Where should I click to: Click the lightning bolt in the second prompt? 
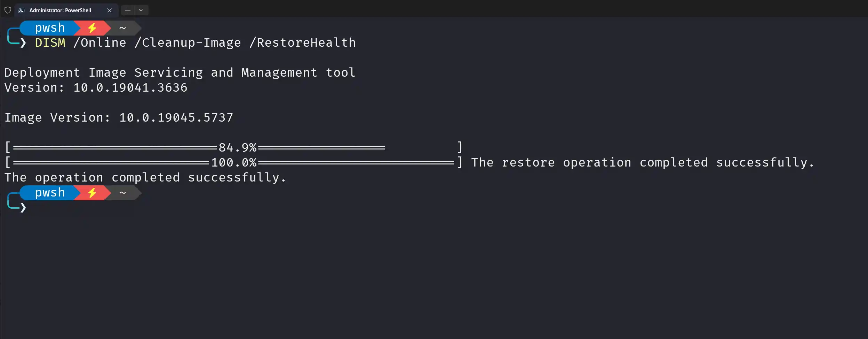[x=92, y=193]
